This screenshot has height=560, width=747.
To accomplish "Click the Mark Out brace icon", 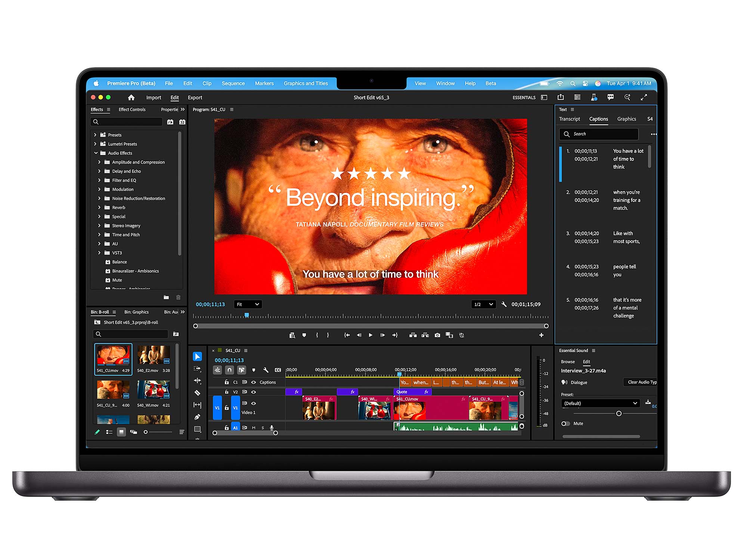I will click(x=328, y=335).
